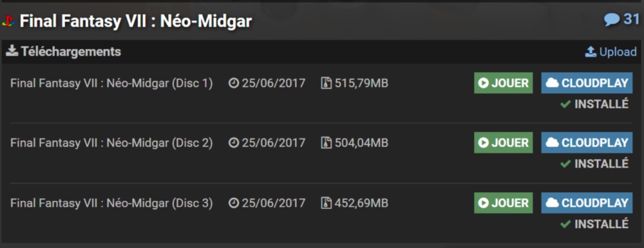Viewport: 644px width, 248px height.
Task: Click the upload tray icon next to Upload
Action: click(591, 52)
